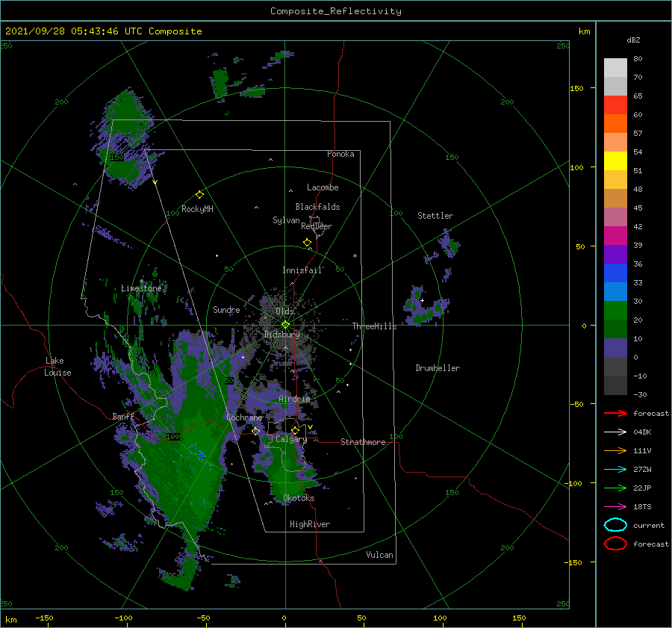The height and width of the screenshot is (628, 672).
Task: Click the dBZ legend heading
Action: (633, 40)
